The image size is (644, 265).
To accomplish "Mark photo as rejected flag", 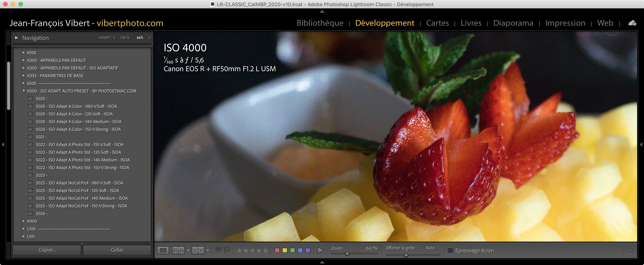I will tap(227, 249).
